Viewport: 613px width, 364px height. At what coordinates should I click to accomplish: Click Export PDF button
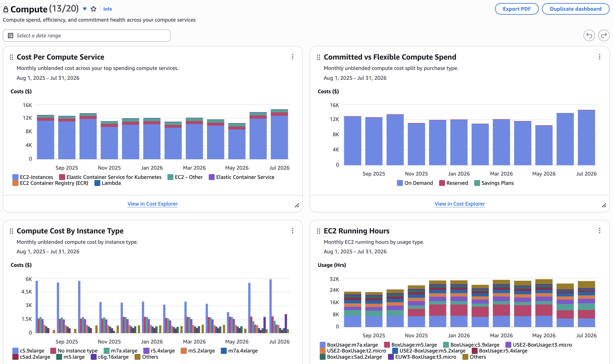pos(517,9)
